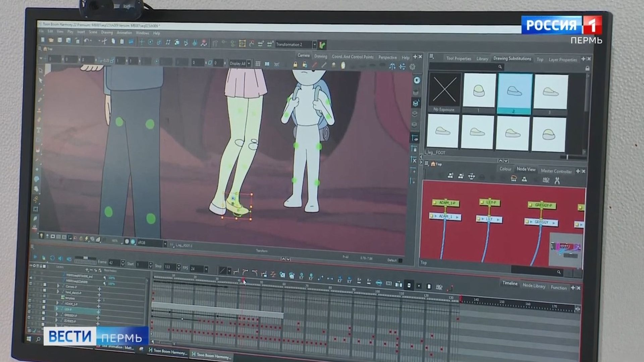Open the Display All dropdown

pos(249,63)
